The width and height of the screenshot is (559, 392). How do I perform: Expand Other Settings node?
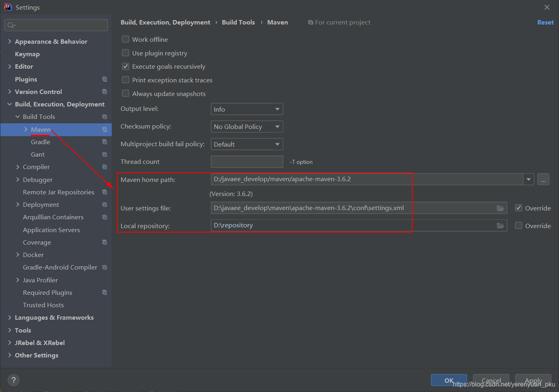tap(10, 355)
